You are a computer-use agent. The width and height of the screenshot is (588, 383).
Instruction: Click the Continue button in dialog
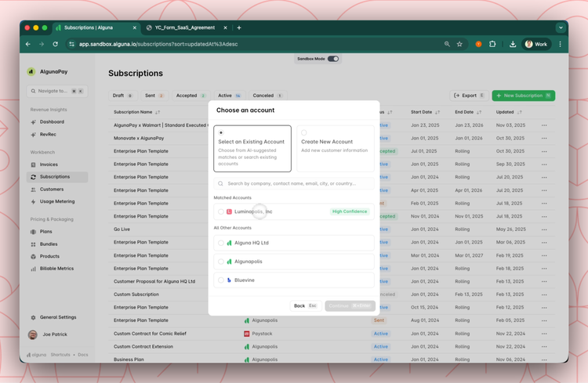pos(350,305)
